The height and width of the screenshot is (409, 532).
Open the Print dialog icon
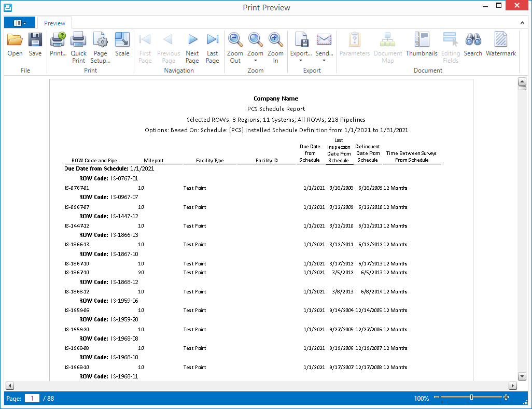click(x=58, y=40)
